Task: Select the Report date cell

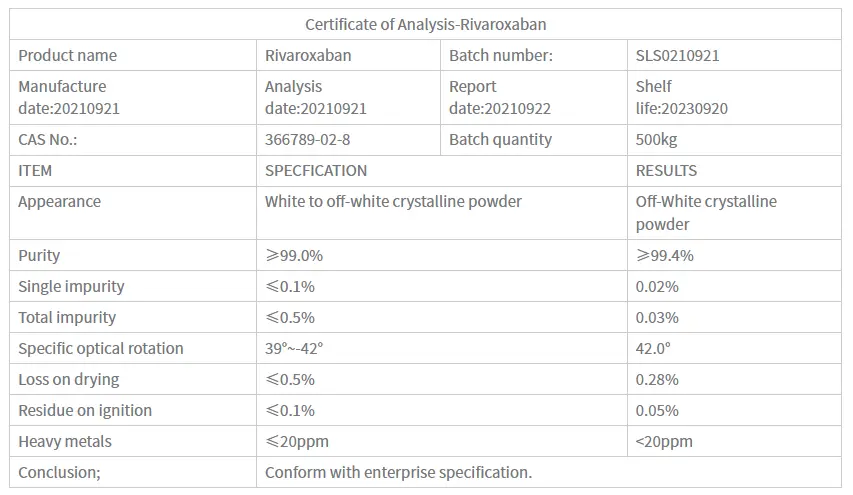Action: (500, 97)
